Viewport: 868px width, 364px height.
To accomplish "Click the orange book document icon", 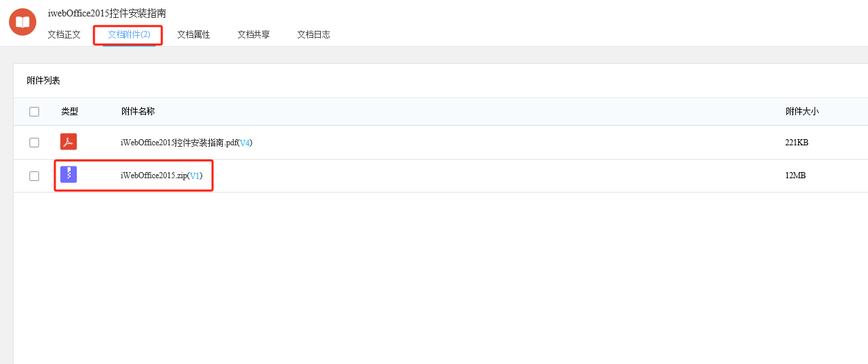I will point(23,22).
